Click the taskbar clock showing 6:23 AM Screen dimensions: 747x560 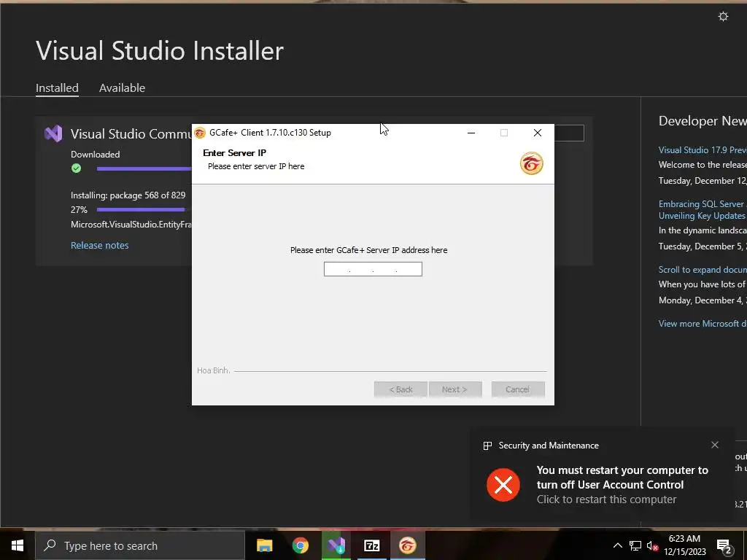pos(684,545)
